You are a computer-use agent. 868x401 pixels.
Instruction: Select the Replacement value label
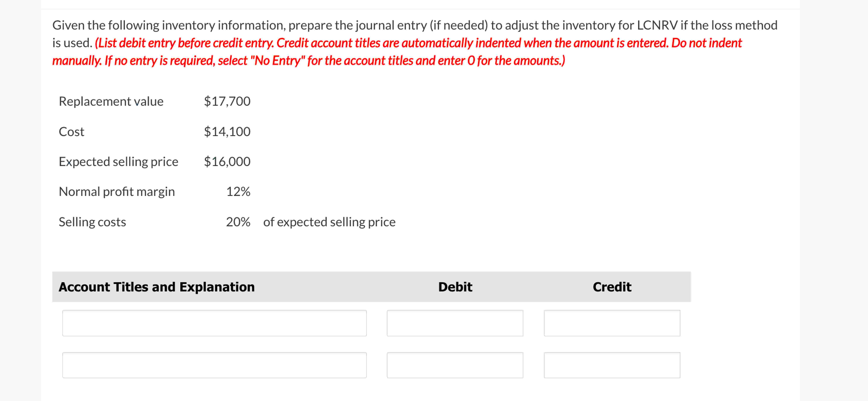tap(111, 101)
